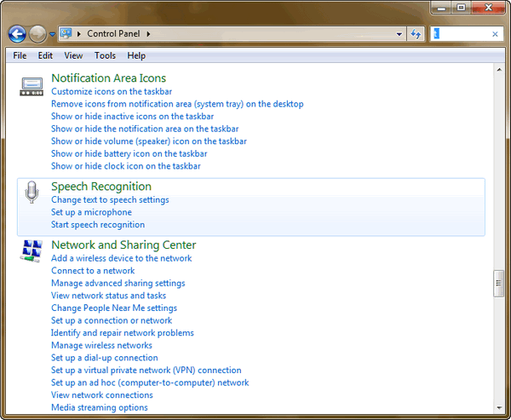Click Set up a virtual private network (VPN) connection

tap(146, 370)
